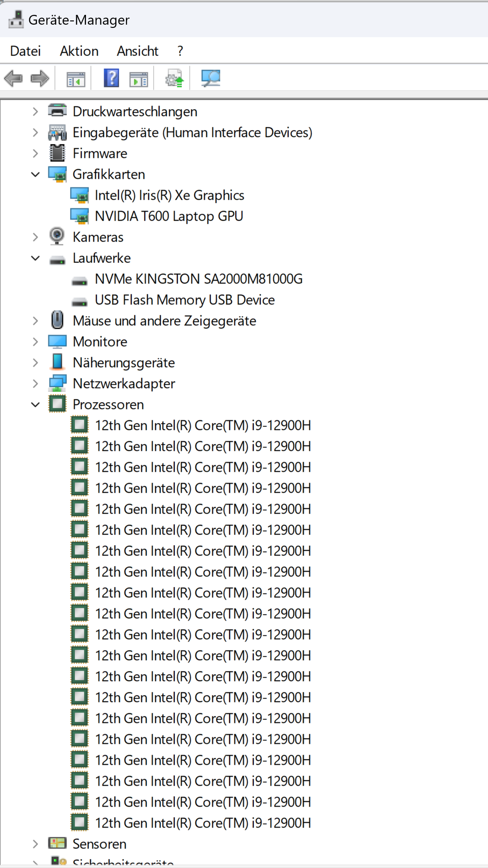The height and width of the screenshot is (868, 488).
Task: Select the Netzwerkadapter label
Action: click(124, 384)
